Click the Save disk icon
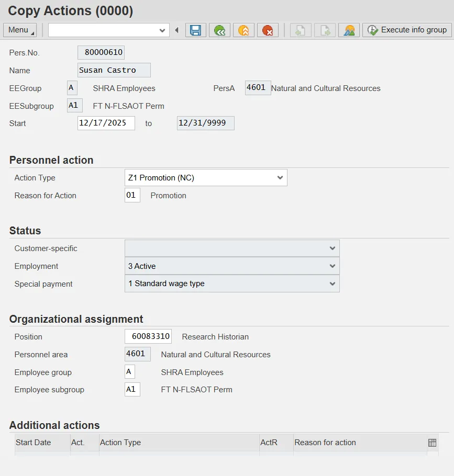The height and width of the screenshot is (476, 454). 195,30
